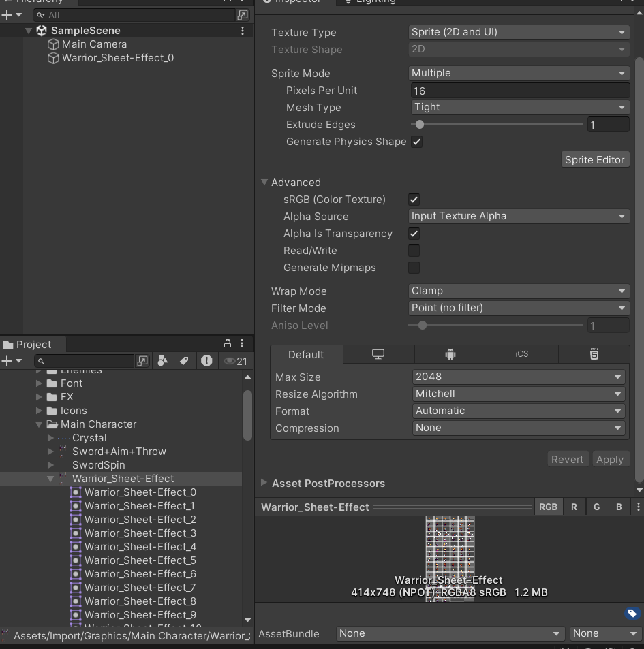Select the Default platform tab
Image resolution: width=644 pixels, height=649 pixels.
(x=307, y=355)
